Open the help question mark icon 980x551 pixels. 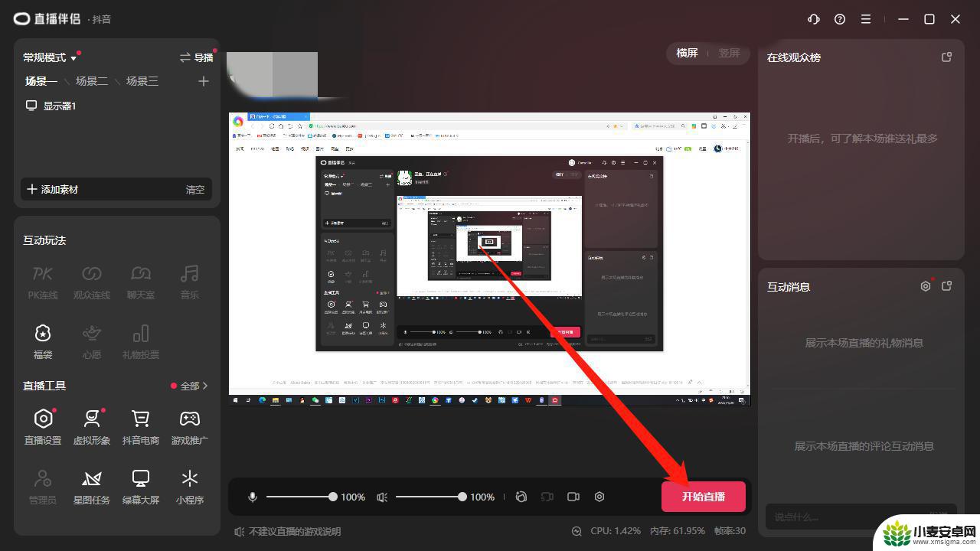(840, 19)
